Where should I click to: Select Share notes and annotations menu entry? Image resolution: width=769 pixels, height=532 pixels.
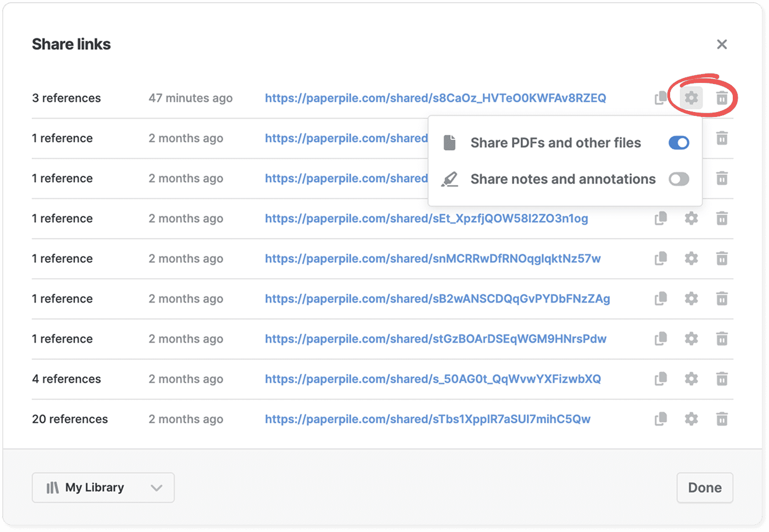point(562,179)
